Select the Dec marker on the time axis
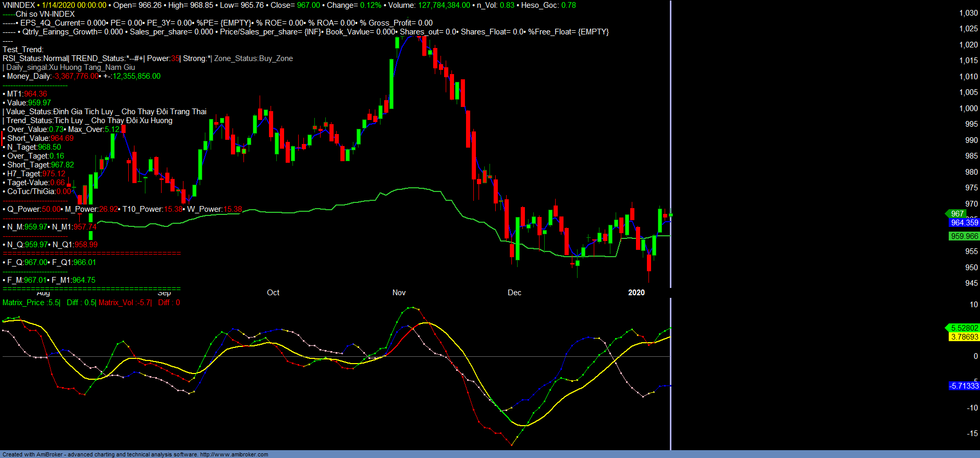 click(x=514, y=293)
